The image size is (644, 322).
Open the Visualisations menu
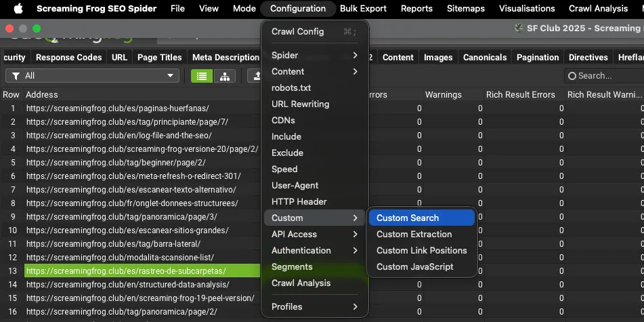point(527,9)
